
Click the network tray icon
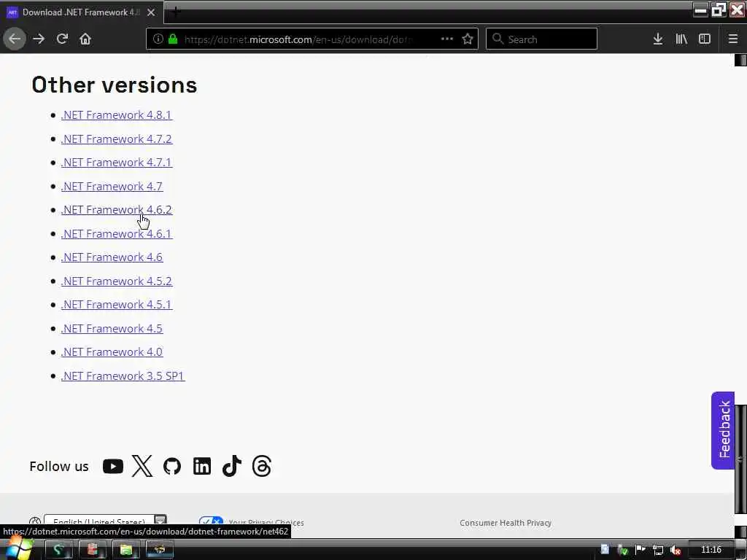(658, 551)
